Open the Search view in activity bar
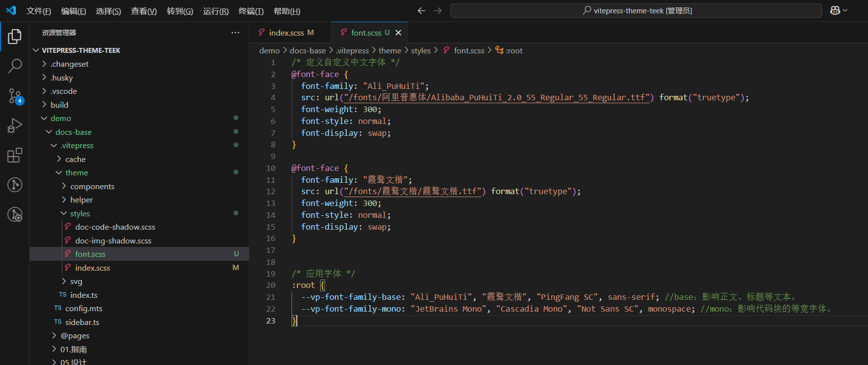The height and width of the screenshot is (365, 868). 15,66
